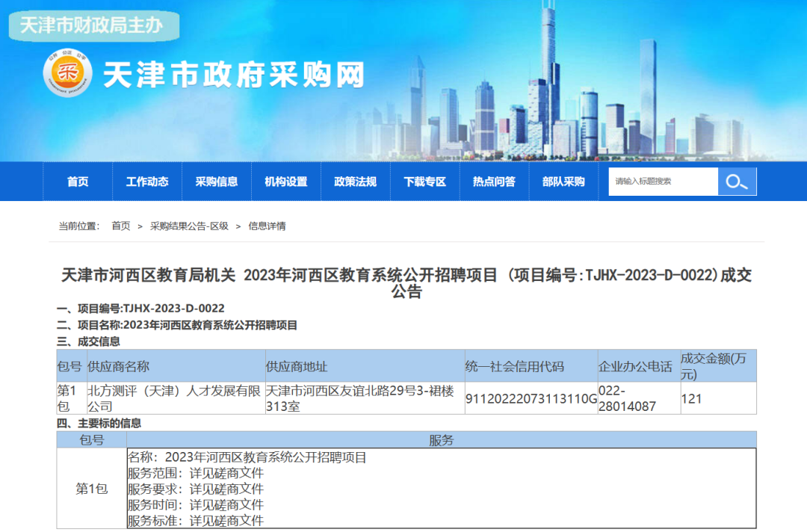
Task: Open the 工作动态 navigation item
Action: click(147, 182)
